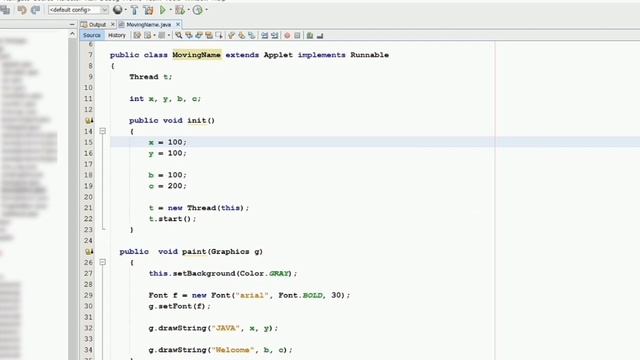Open the dropdown arrow beside the globe icon
Image resolution: width=640 pixels, height=360 pixels.
(125, 10)
